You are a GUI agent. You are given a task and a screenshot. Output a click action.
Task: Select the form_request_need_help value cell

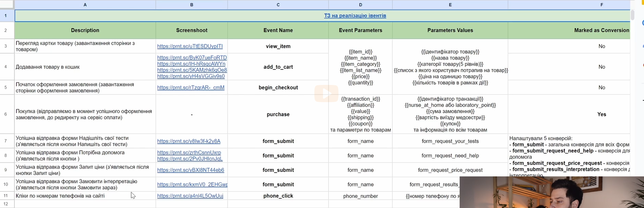pos(450,155)
